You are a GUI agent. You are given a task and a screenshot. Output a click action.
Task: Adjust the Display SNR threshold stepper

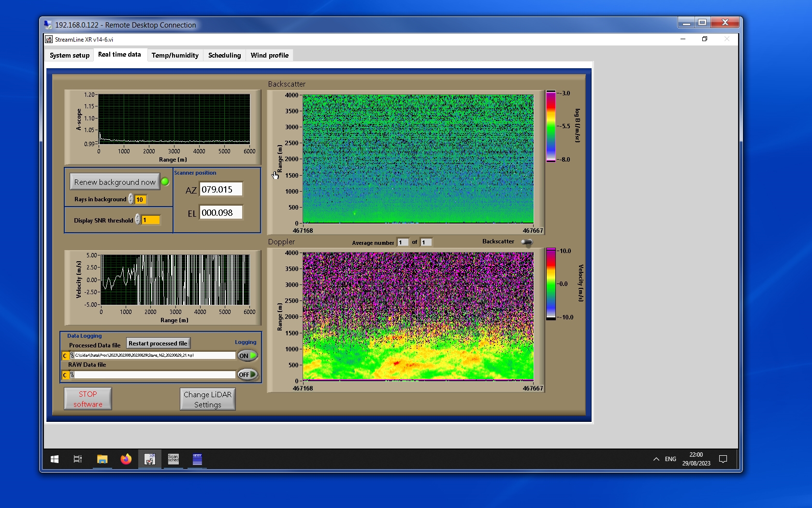click(x=138, y=220)
